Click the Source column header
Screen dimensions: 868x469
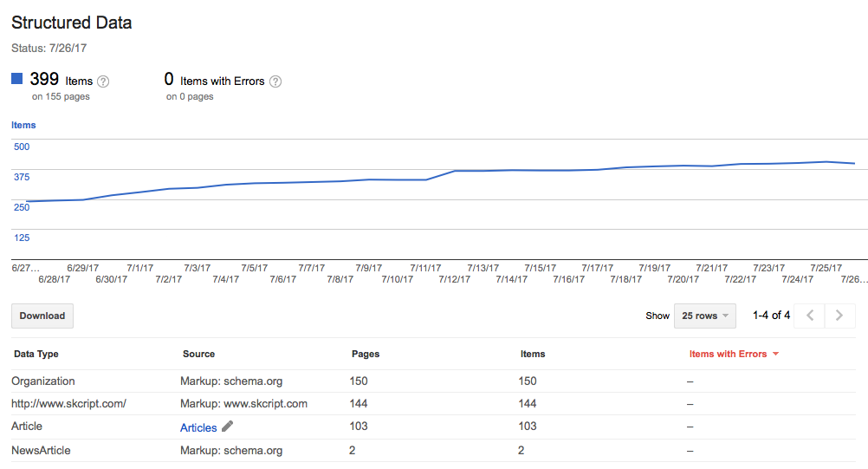pos(198,354)
